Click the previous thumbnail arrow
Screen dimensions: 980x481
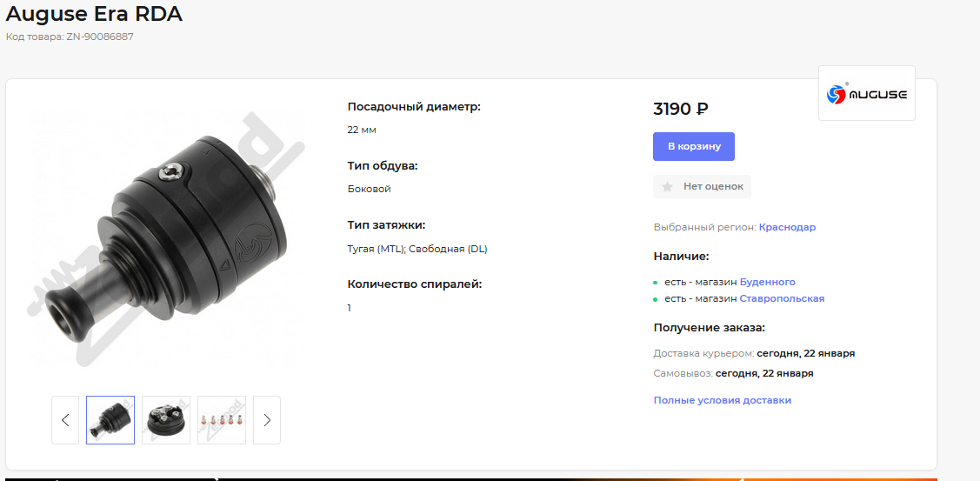click(x=65, y=420)
